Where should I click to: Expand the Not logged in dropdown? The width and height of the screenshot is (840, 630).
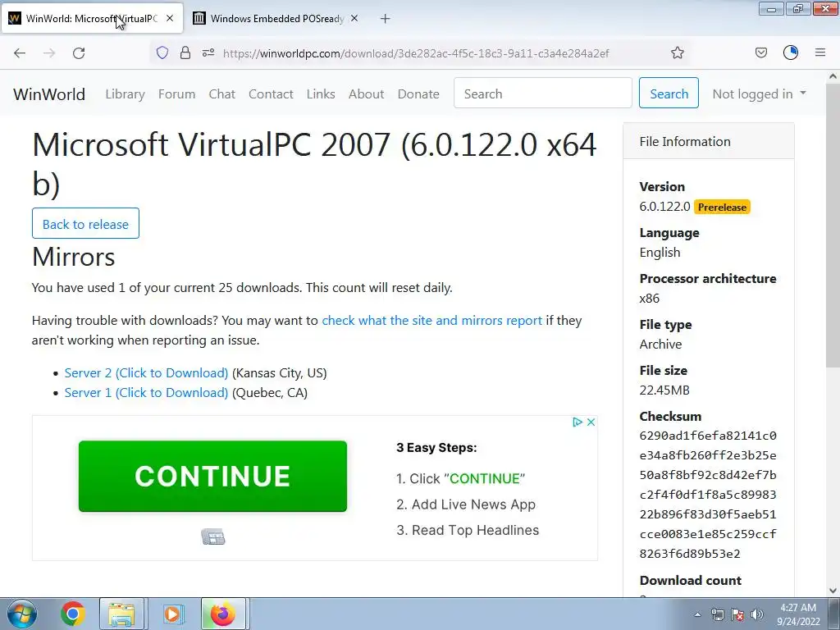[759, 94]
